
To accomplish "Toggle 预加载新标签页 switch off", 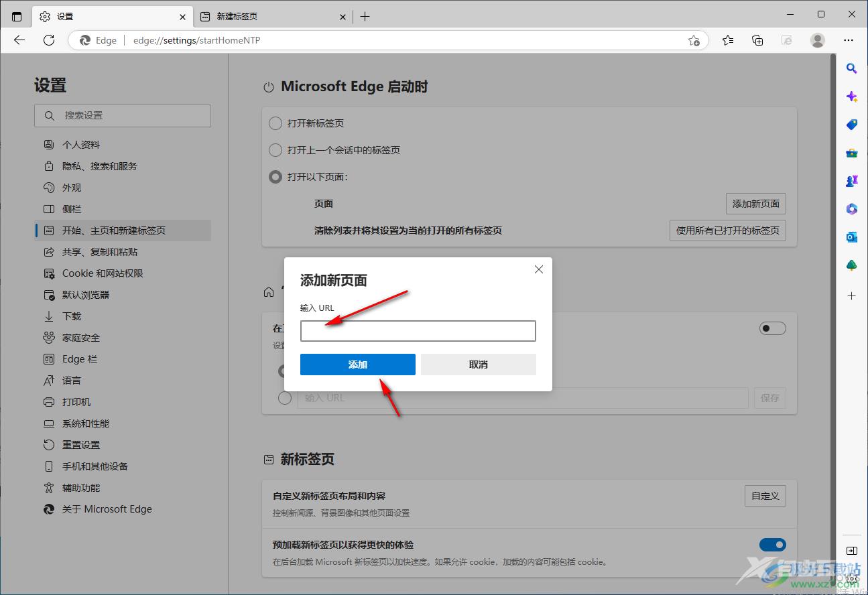I will point(772,545).
